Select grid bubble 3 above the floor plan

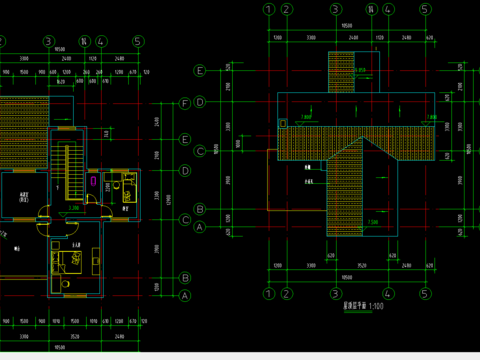49,41
